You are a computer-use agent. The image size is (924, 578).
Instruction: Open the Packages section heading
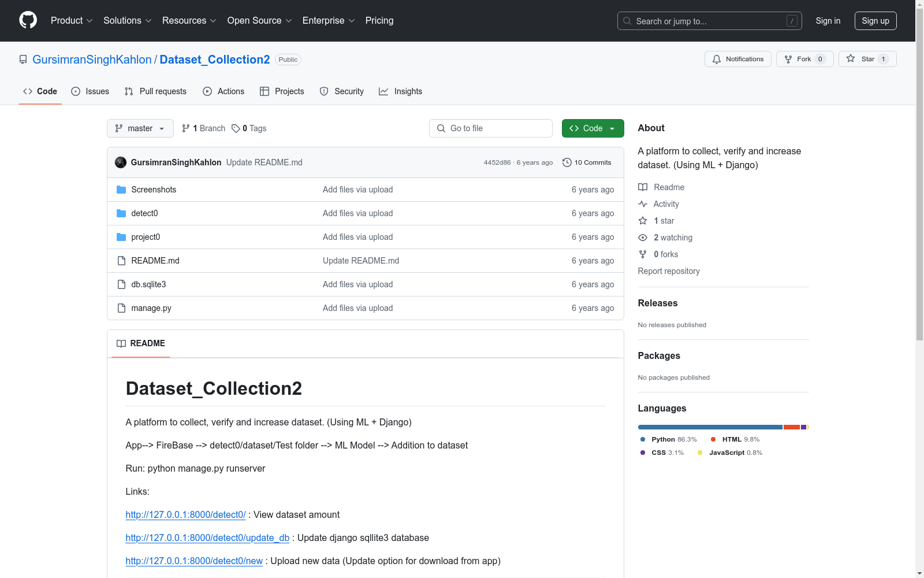pos(659,355)
